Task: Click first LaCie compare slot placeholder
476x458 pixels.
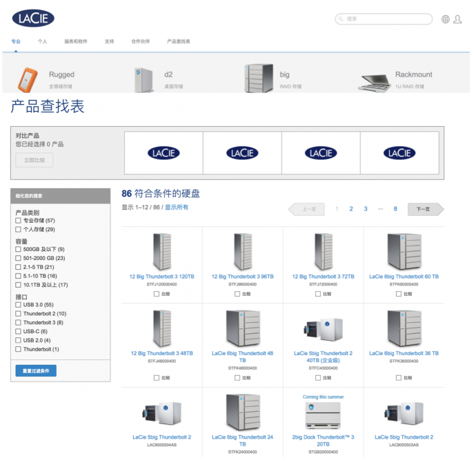Action: pos(163,153)
